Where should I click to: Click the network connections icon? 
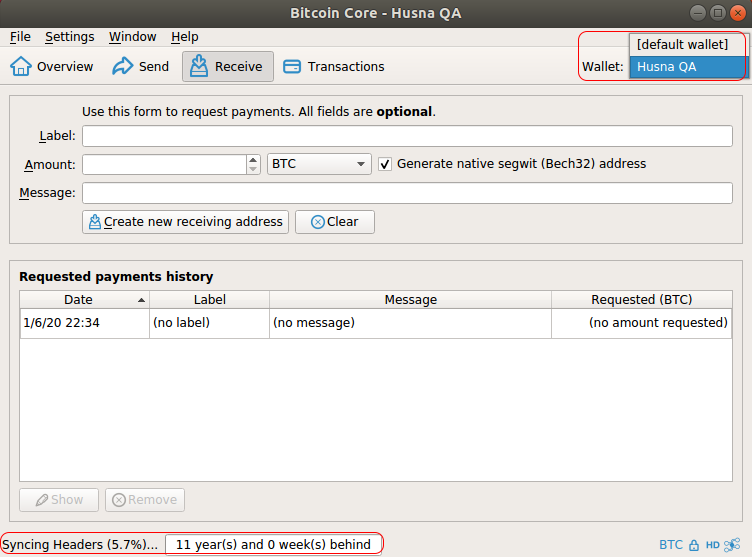732,545
